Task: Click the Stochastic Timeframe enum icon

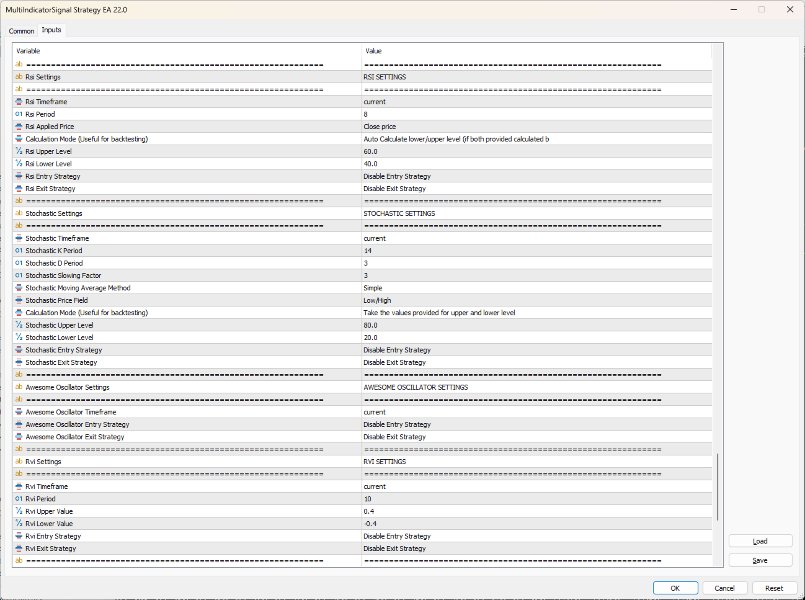Action: tap(19, 238)
